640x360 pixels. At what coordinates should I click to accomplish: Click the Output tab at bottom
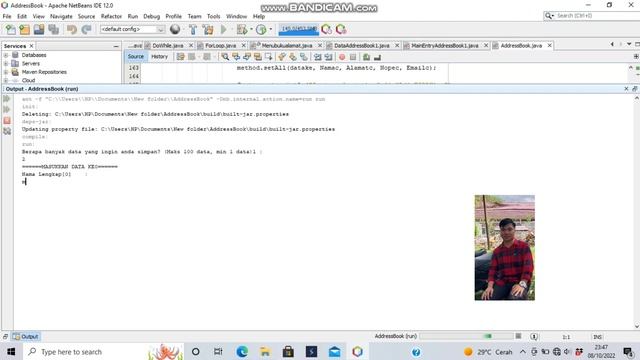point(25,336)
